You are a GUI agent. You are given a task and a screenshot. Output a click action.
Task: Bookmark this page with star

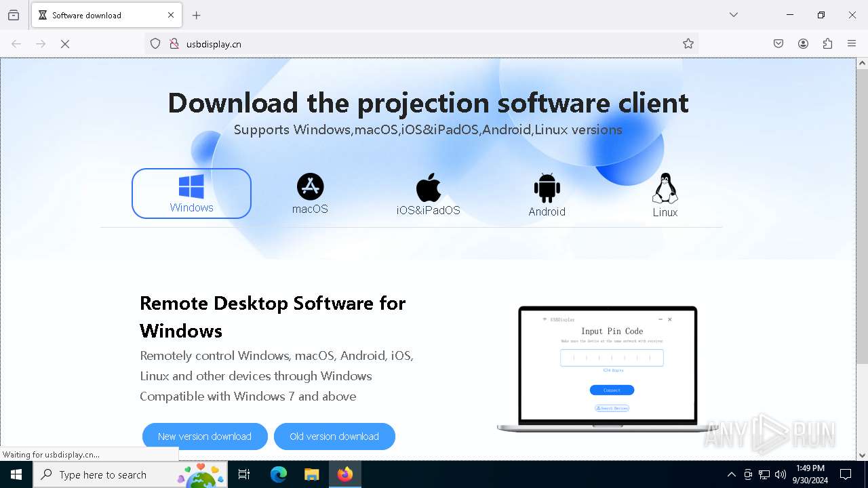[688, 43]
